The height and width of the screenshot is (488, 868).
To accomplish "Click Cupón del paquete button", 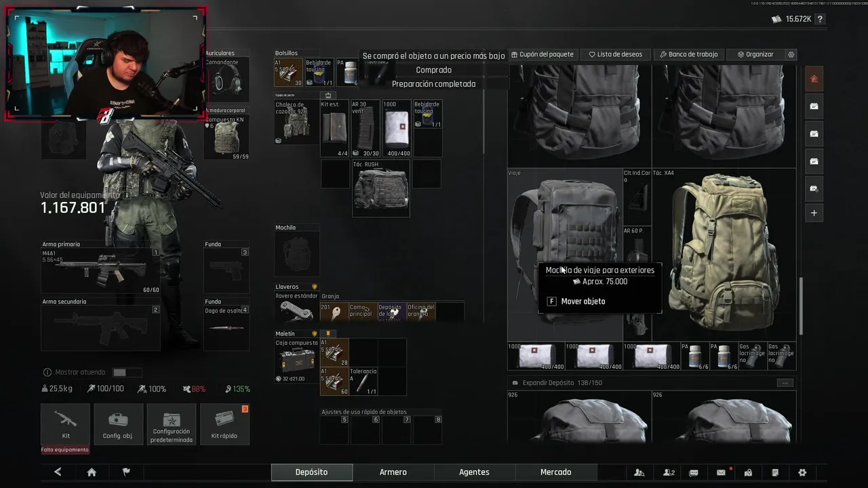I will [542, 54].
